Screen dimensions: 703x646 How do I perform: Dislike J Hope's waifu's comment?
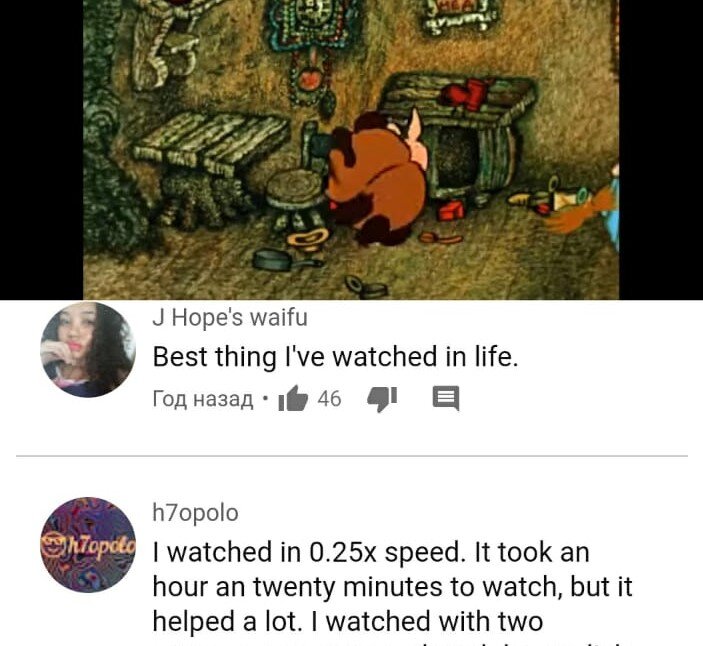382,399
